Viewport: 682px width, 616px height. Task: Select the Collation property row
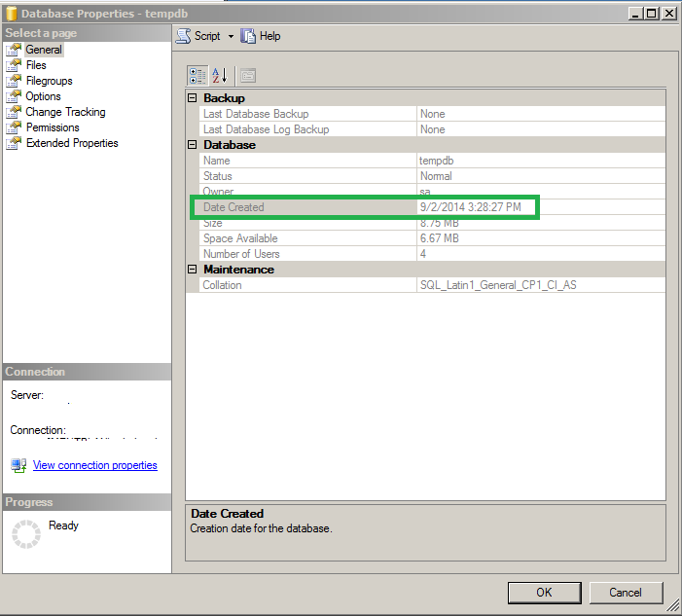[x=432, y=285]
